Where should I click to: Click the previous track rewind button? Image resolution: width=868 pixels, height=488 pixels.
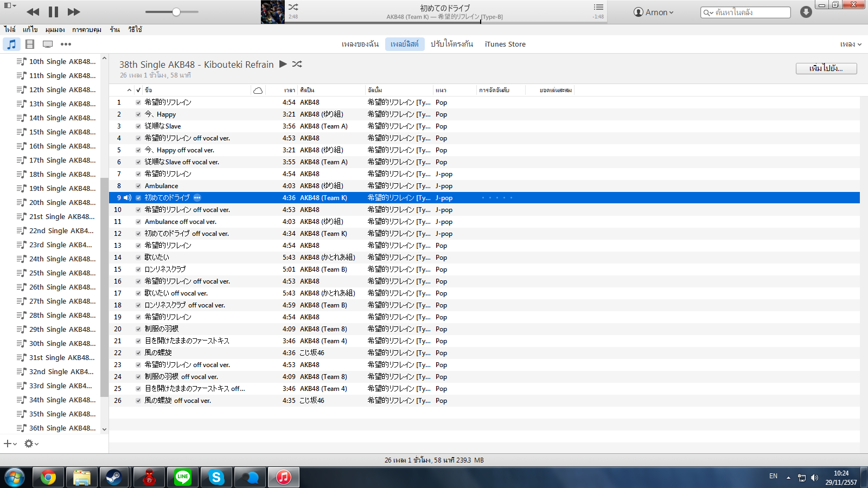click(33, 12)
